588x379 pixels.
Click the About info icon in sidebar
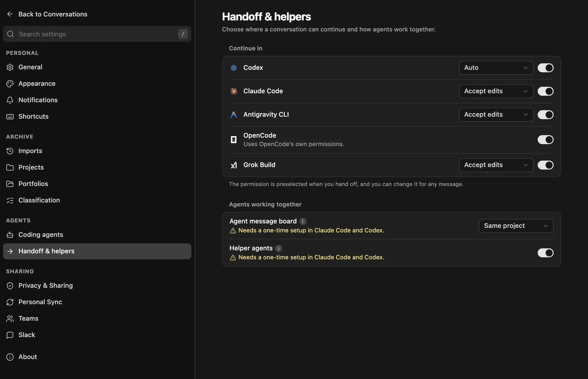[10, 357]
